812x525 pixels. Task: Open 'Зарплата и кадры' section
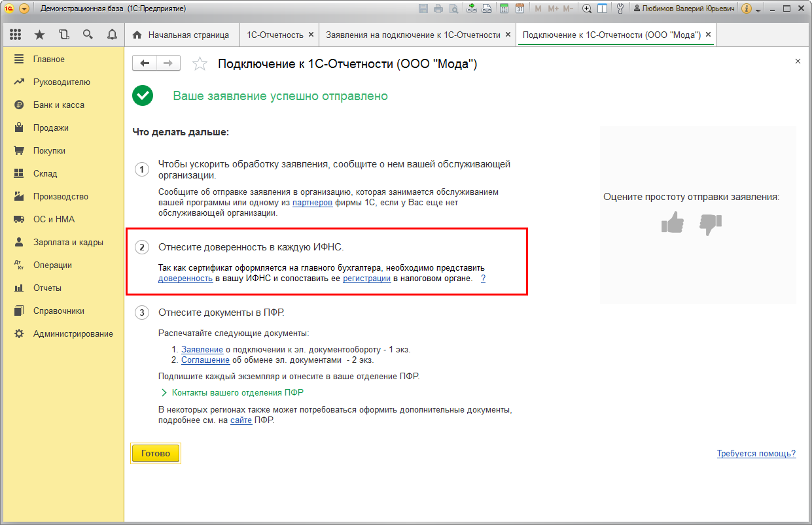pos(68,242)
